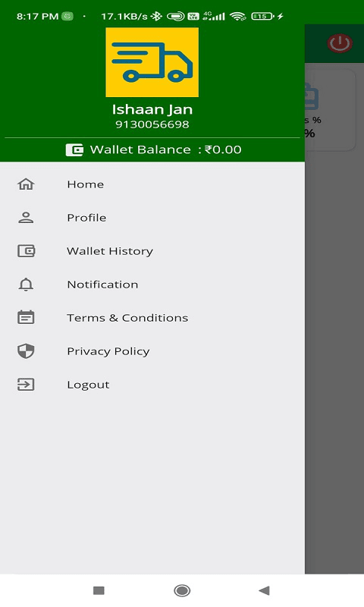
Task: Tap the house icon beside Home
Action: 26,184
